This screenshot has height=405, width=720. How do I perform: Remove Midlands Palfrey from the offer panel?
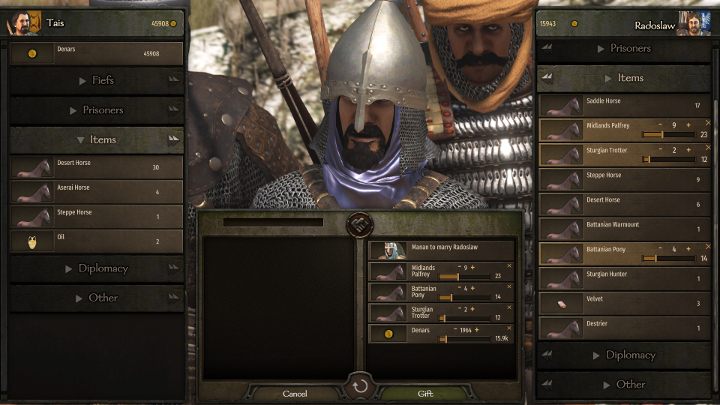[509, 266]
